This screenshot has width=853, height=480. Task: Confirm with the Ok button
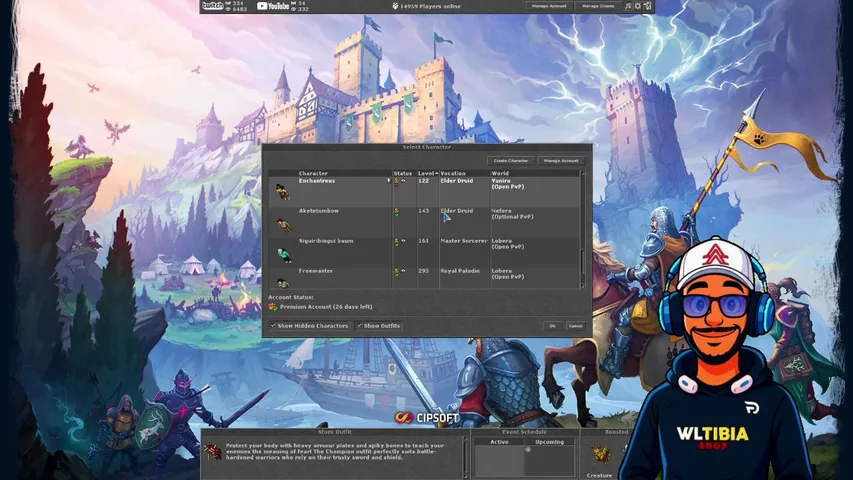(x=553, y=325)
